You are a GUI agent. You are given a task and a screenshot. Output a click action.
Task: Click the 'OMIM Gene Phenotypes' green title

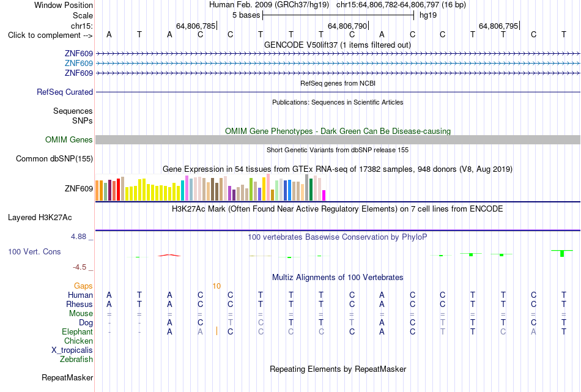[x=338, y=131]
